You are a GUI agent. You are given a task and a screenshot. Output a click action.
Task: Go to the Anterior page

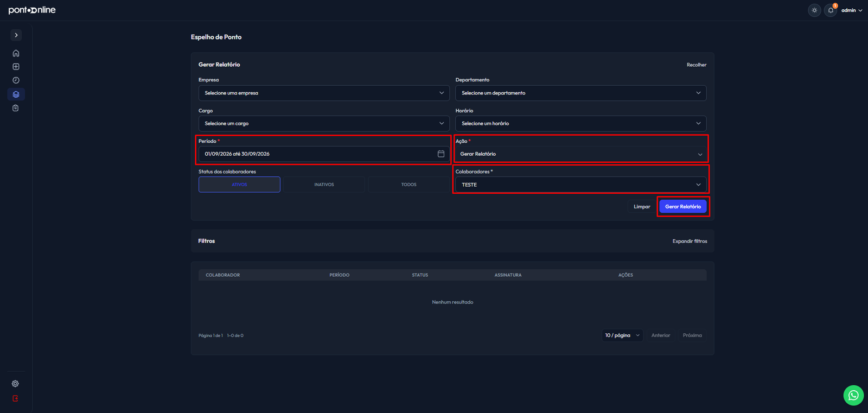pos(661,335)
